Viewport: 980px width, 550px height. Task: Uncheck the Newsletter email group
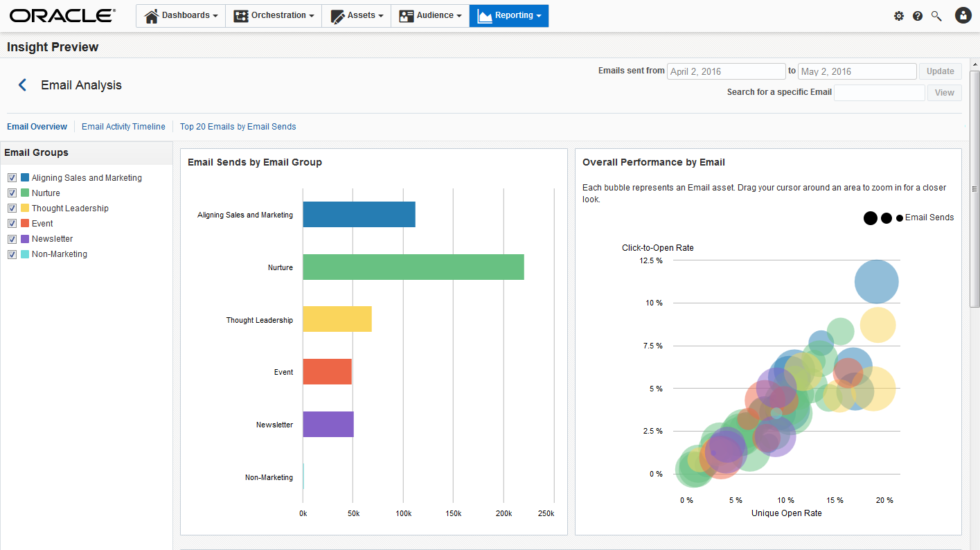(12, 239)
